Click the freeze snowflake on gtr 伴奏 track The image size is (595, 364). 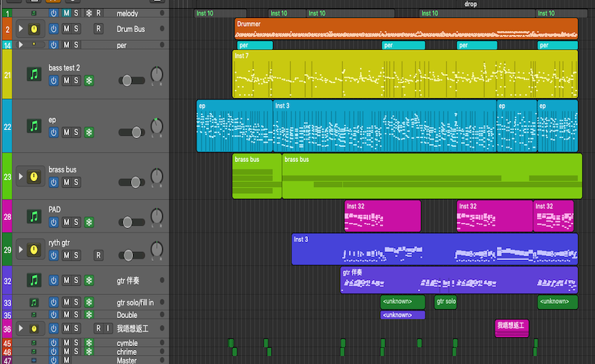(89, 281)
